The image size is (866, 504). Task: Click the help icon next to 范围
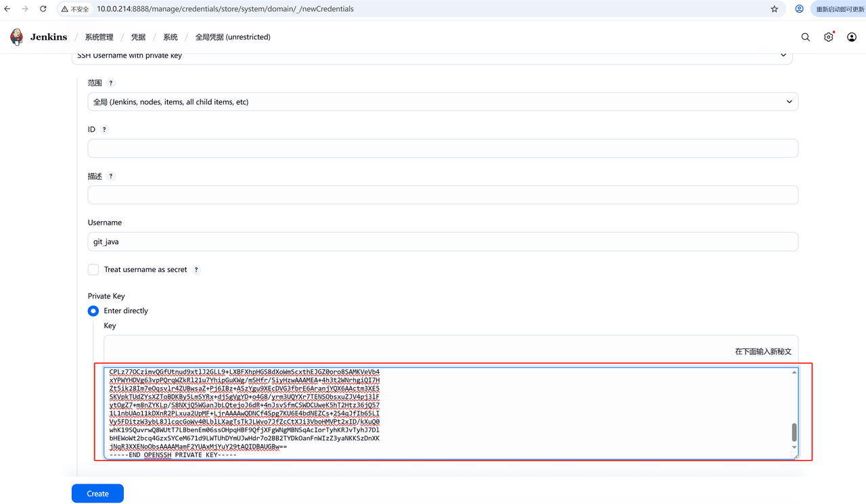coord(111,83)
